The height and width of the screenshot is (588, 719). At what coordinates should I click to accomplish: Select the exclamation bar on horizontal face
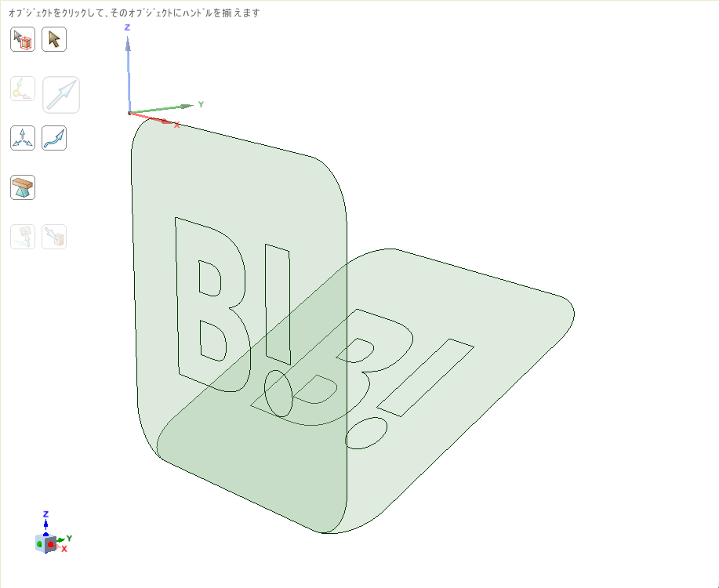426,378
